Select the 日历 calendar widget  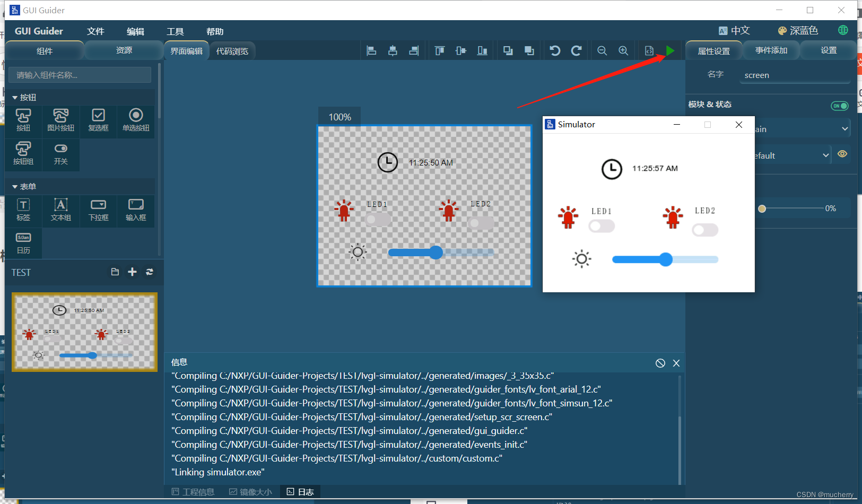click(x=23, y=243)
